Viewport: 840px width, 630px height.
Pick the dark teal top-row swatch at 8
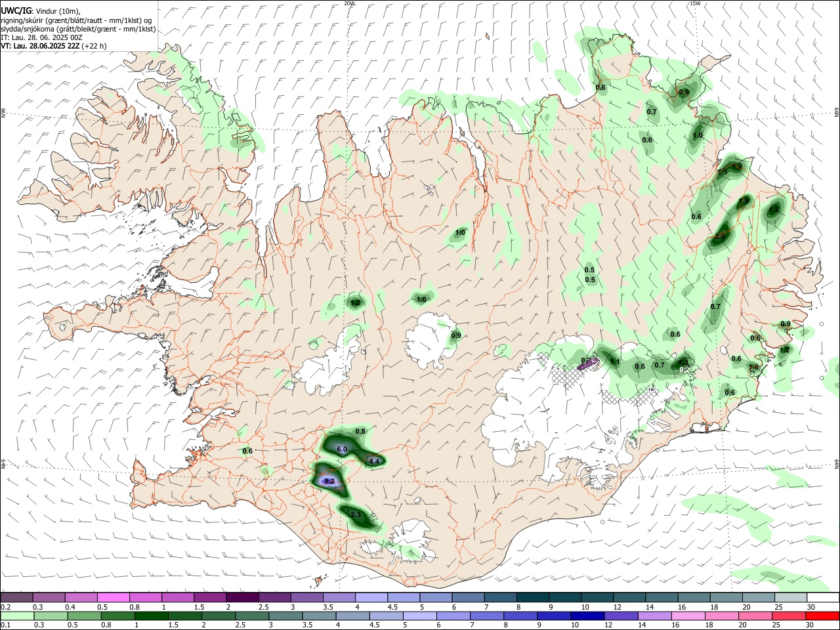coord(532,597)
